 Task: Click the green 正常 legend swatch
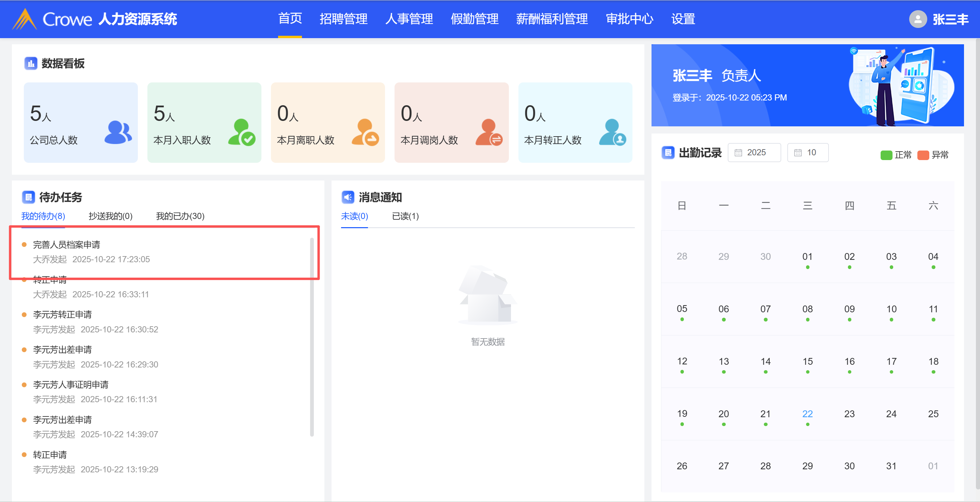pos(886,155)
